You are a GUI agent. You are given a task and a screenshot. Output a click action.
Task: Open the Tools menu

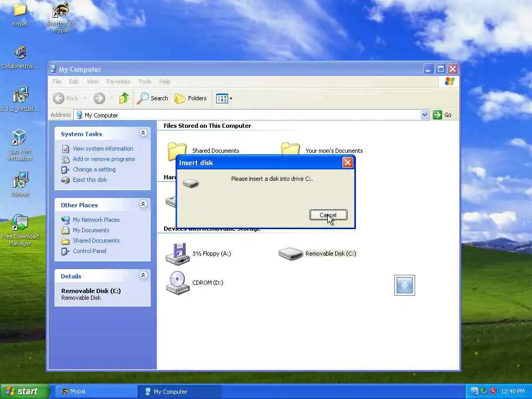[x=145, y=82]
